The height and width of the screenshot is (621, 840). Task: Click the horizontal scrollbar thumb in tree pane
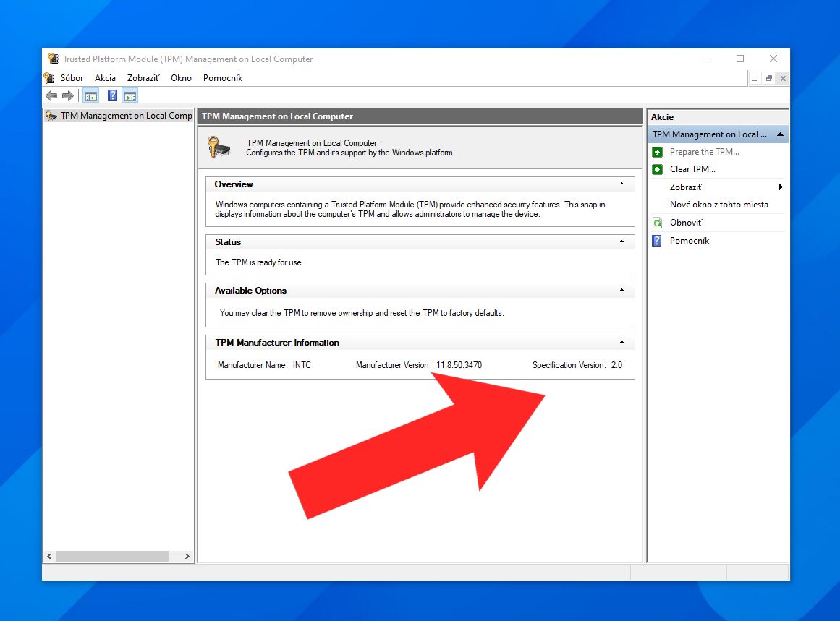(112, 556)
